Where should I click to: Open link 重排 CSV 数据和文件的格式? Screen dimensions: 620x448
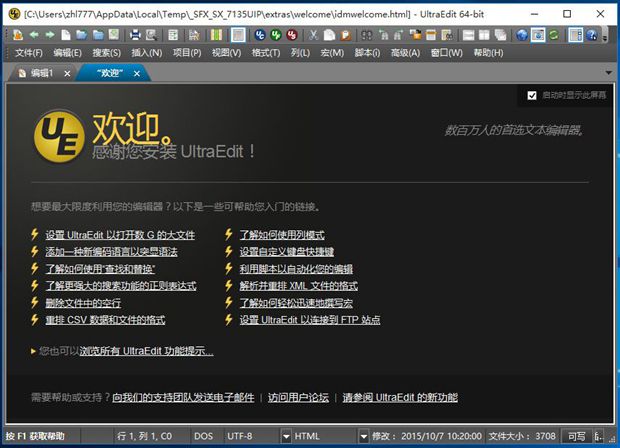pos(105,320)
